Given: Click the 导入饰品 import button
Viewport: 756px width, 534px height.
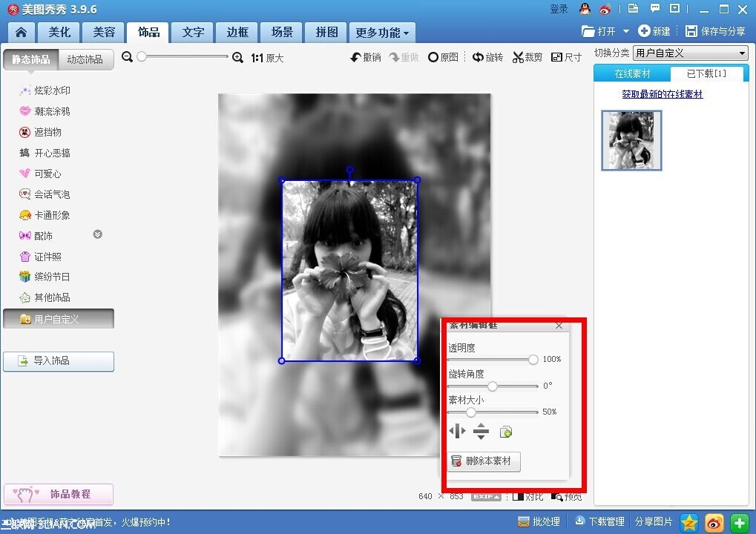Looking at the screenshot, I should 59,361.
